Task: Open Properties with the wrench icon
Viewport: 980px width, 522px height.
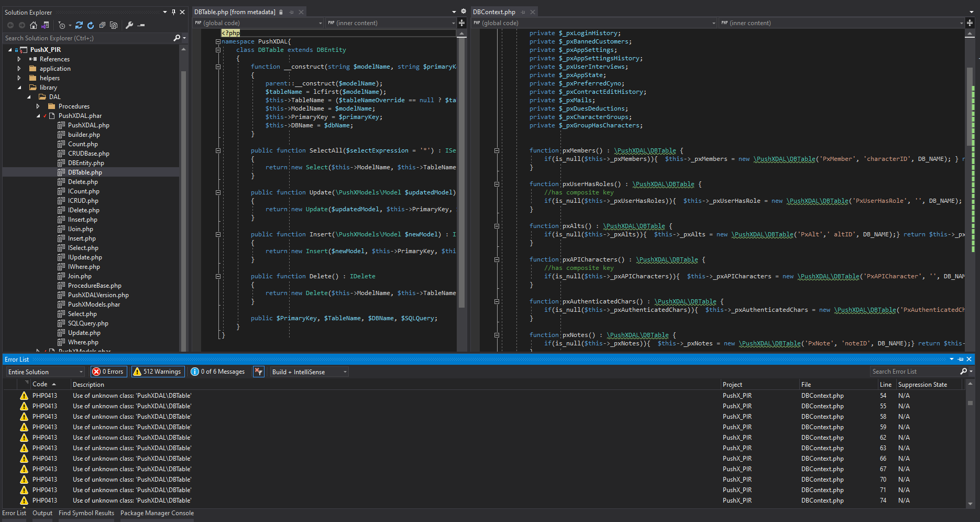Action: [129, 25]
